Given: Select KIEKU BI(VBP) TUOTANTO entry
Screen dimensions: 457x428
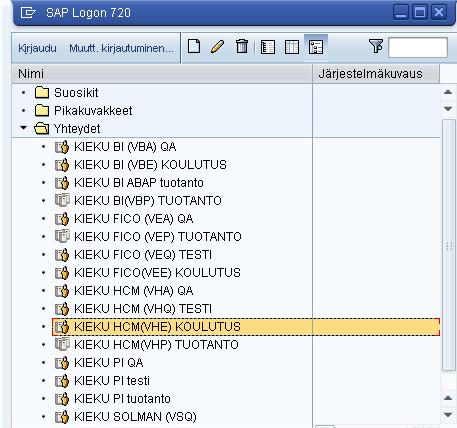Looking at the screenshot, I should [x=148, y=201].
